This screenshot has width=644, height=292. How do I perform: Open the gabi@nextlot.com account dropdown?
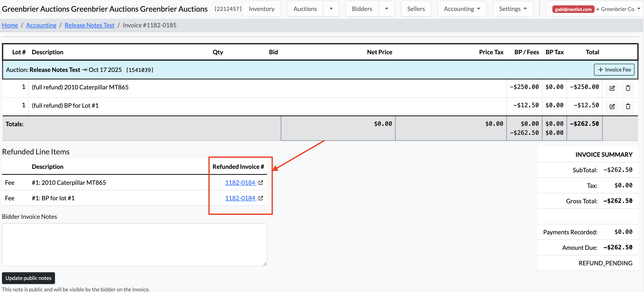[595, 9]
